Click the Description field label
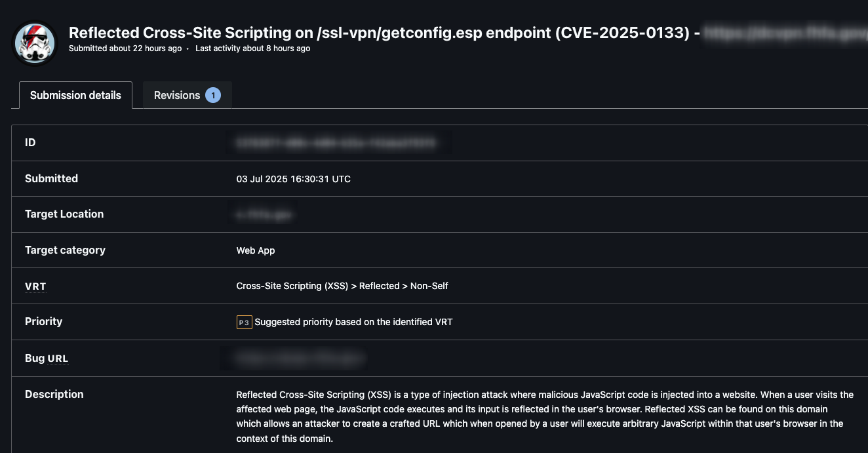Screen dimensions: 868x453 [54, 394]
